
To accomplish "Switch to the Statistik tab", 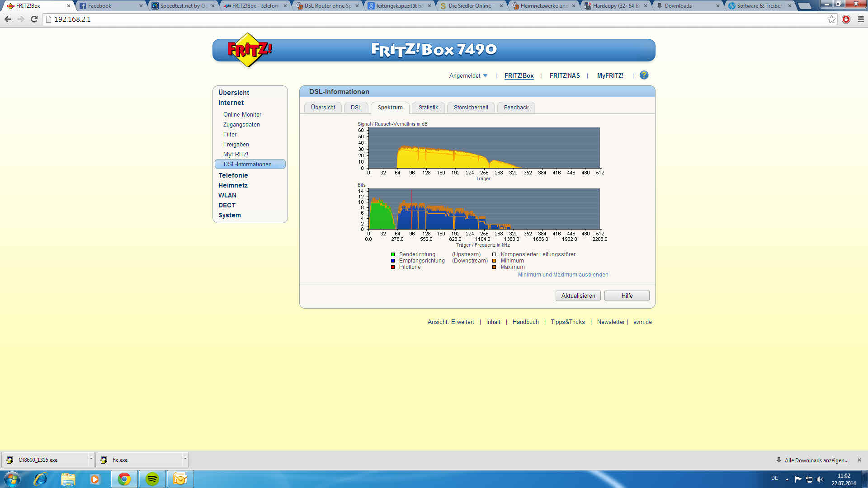I will click(x=428, y=108).
